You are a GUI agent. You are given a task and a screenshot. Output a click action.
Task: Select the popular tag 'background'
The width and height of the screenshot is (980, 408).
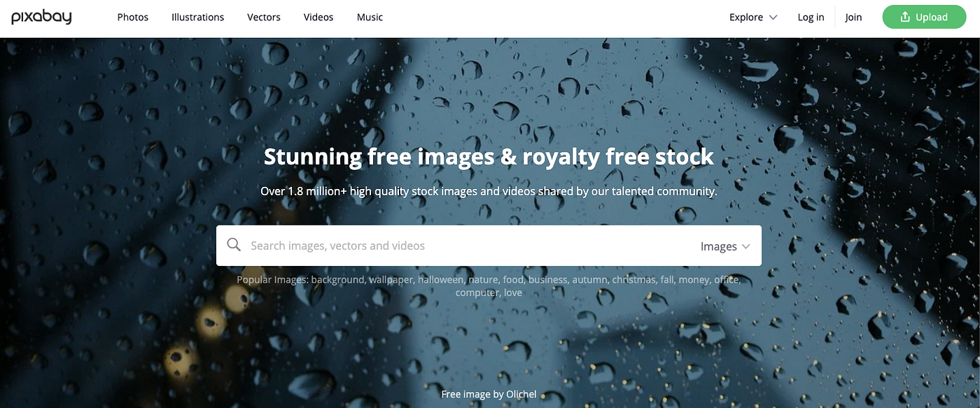click(337, 280)
